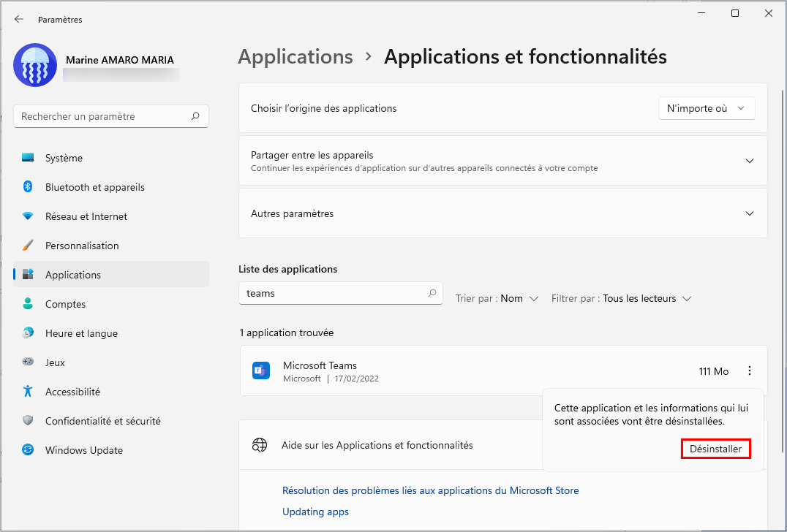This screenshot has width=787, height=532.
Task: Click the globe help icon
Action: click(x=260, y=445)
